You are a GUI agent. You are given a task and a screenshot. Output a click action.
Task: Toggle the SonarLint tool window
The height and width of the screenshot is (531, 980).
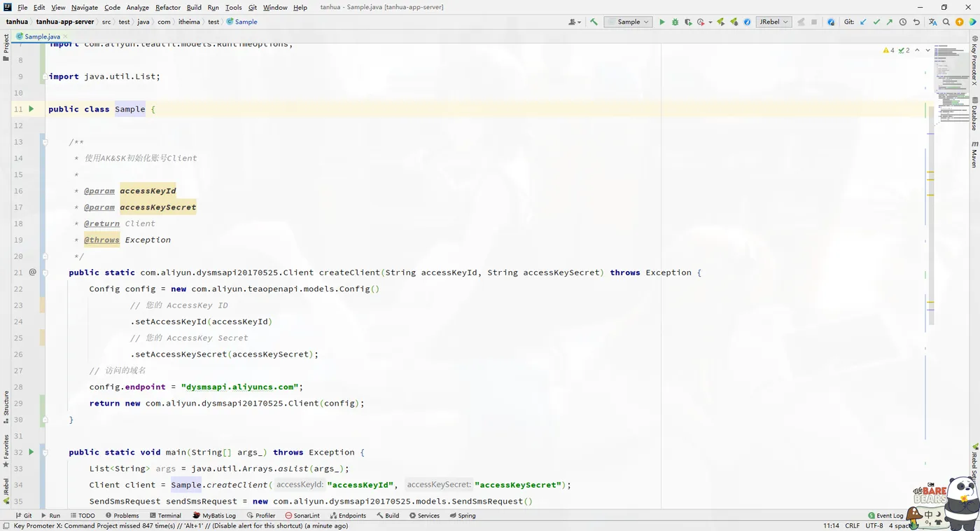302,516
